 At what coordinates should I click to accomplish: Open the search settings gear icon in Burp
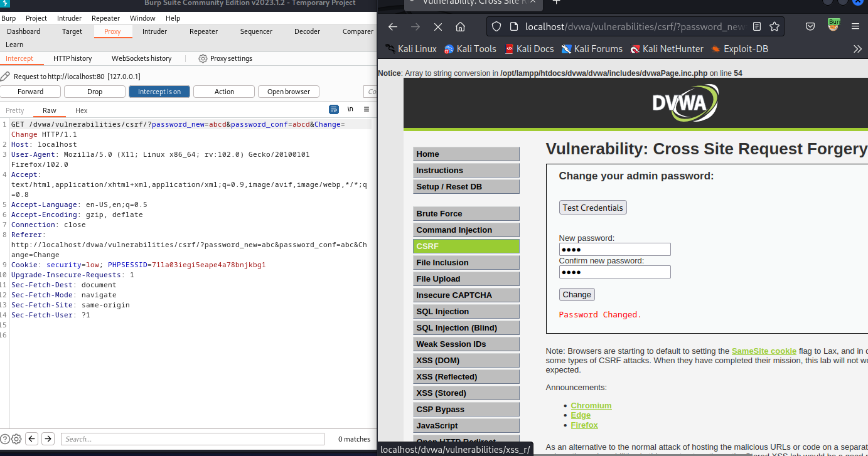pos(16,439)
